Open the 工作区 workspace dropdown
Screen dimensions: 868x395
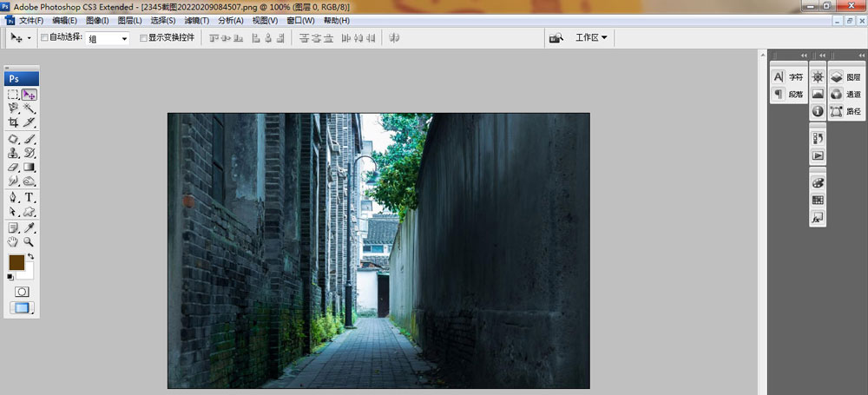[x=591, y=37]
